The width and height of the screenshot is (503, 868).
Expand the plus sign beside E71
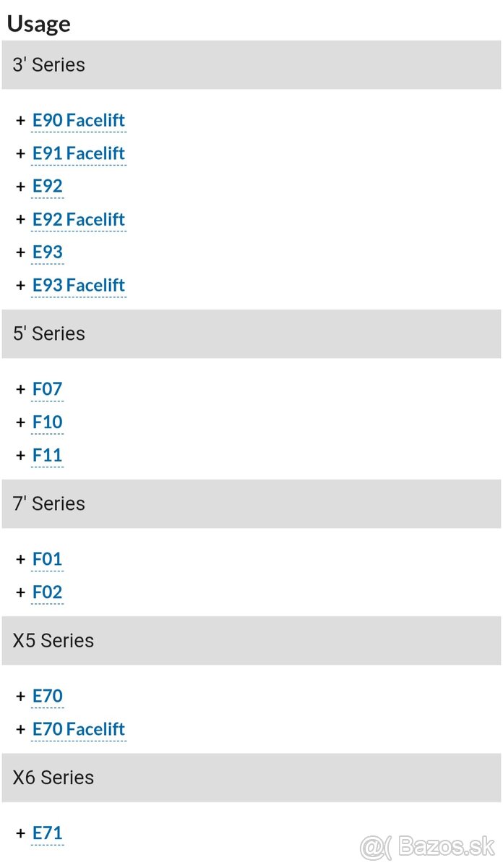pos(20,833)
